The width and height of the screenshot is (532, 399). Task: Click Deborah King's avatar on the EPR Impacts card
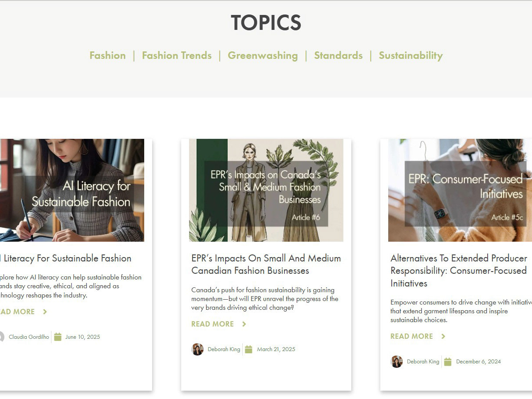197,349
